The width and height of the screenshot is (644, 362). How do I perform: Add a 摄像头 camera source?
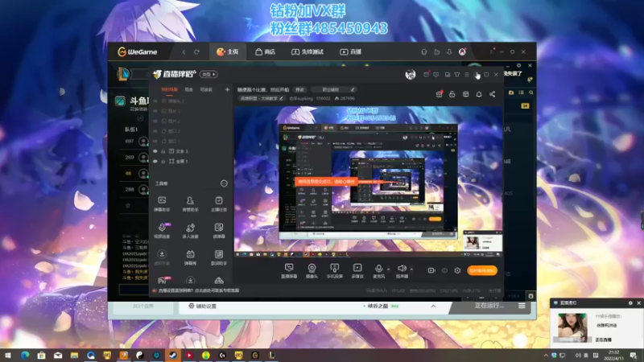[312, 271]
